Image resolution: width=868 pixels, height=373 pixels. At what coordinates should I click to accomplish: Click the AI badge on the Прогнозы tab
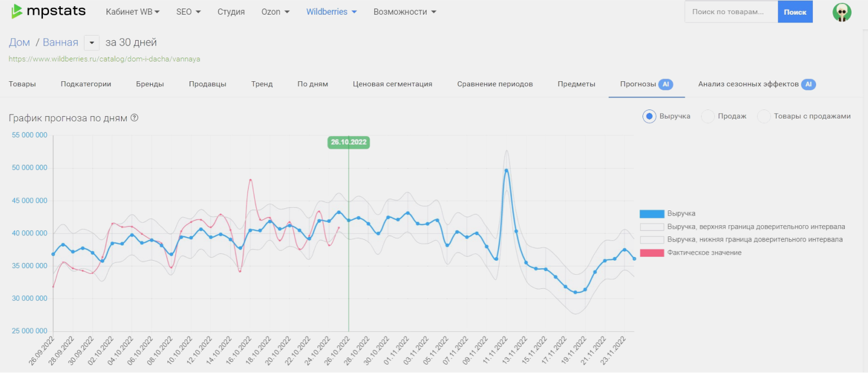click(666, 84)
